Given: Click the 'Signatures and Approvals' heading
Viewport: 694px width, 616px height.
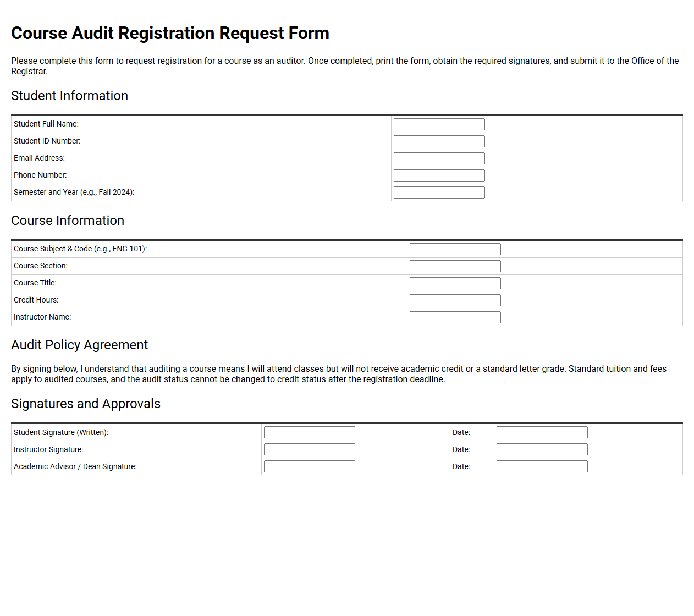Looking at the screenshot, I should (86, 404).
